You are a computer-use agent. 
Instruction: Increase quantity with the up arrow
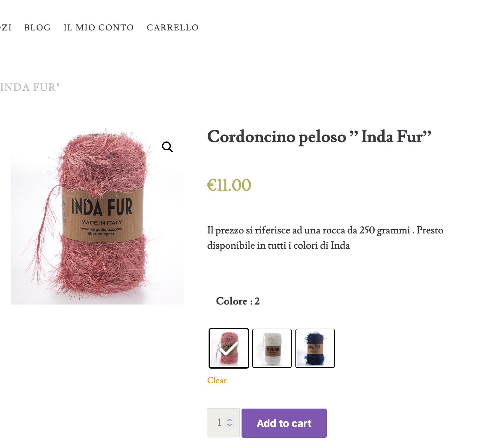point(230,420)
